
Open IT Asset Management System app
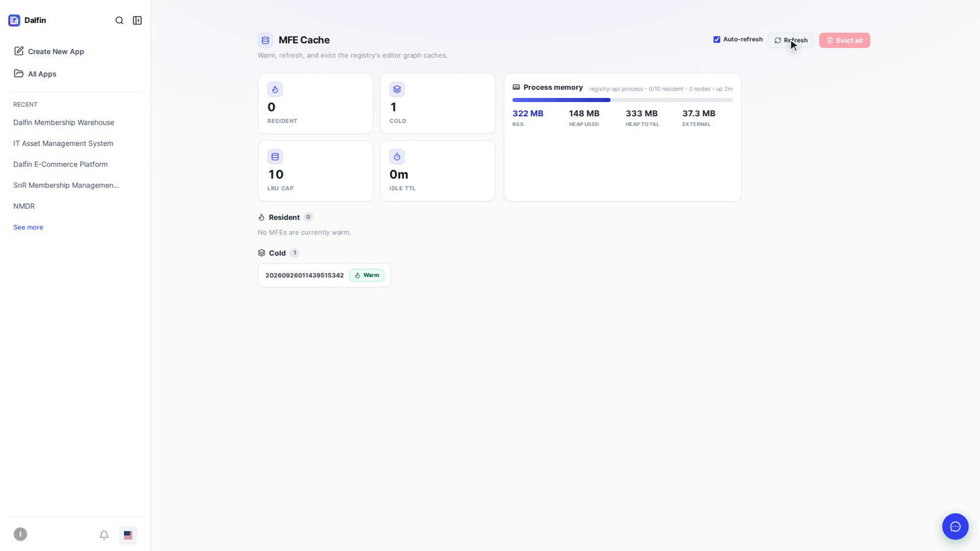point(63,143)
